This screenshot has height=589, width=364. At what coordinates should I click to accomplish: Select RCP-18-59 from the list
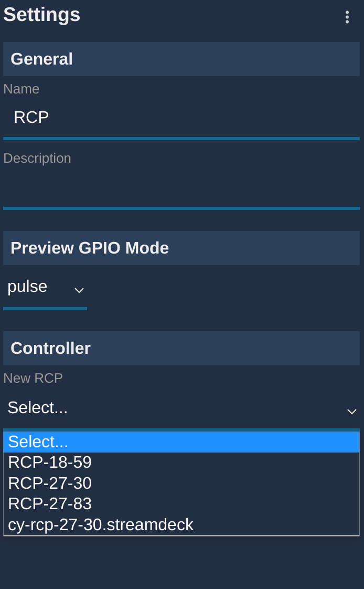click(x=181, y=462)
